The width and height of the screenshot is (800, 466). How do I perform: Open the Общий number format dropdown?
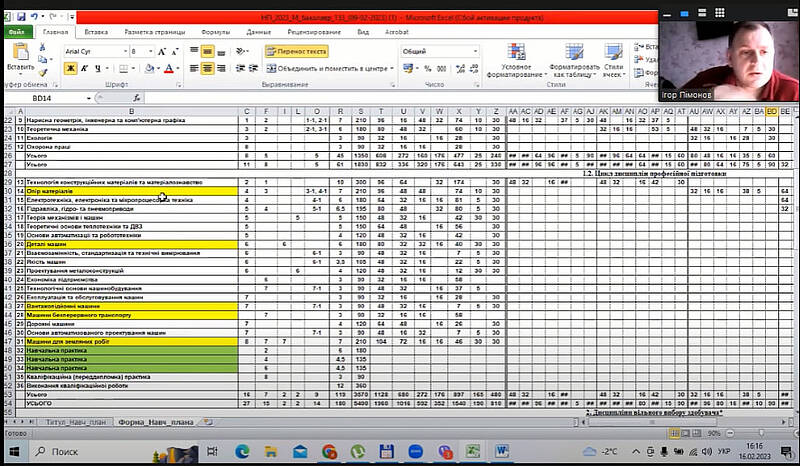click(x=476, y=52)
